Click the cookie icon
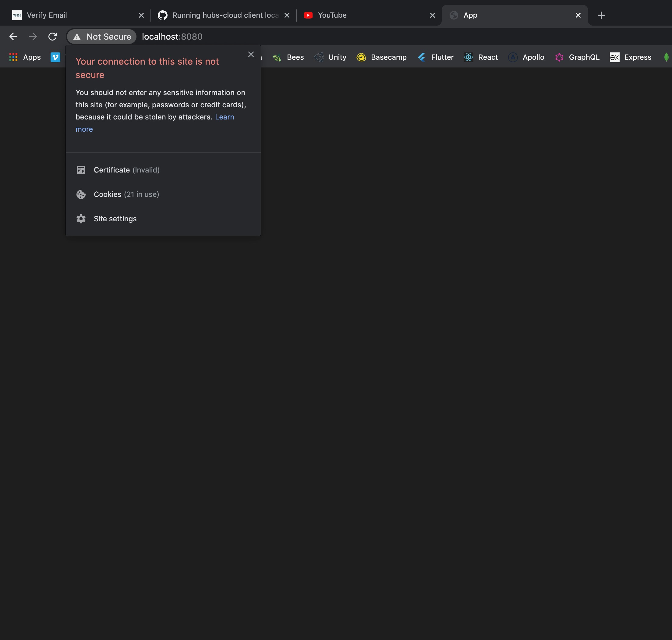The width and height of the screenshot is (672, 640). (x=81, y=194)
